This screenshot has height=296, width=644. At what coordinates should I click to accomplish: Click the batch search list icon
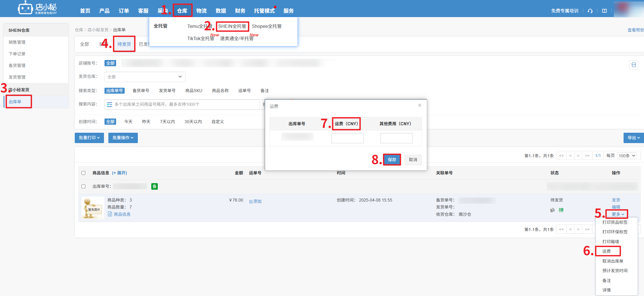pyautogui.click(x=109, y=105)
